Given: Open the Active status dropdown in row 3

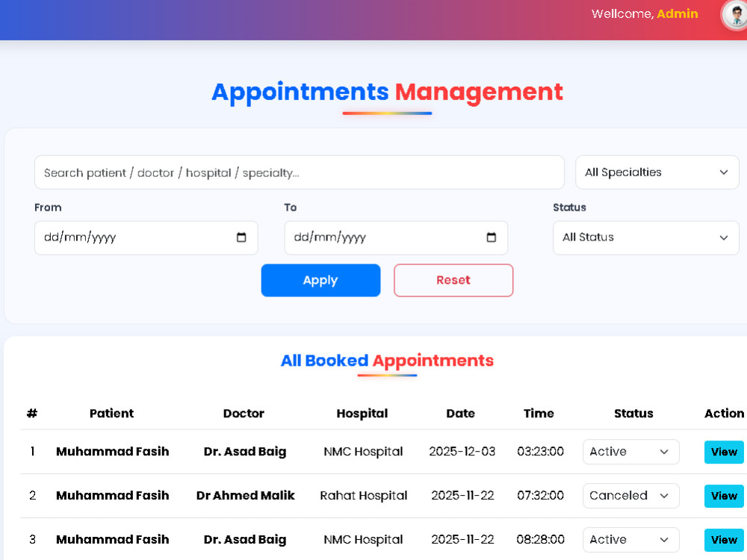Looking at the screenshot, I should [x=630, y=540].
